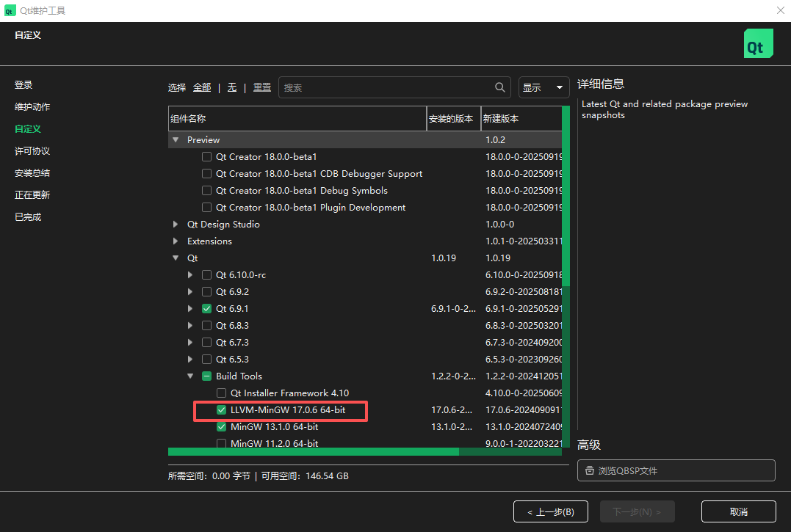Image resolution: width=791 pixels, height=532 pixels.
Task: Check Qt Creator Plugin Development checkbox
Action: click(x=206, y=207)
